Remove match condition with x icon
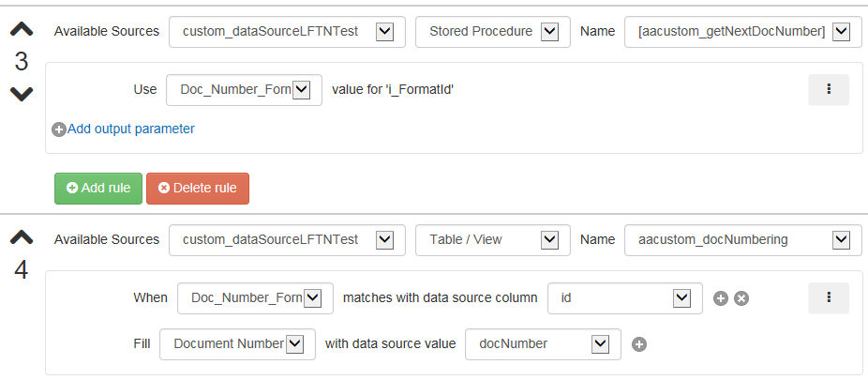Screen dimensions: 868x380 pos(741,298)
